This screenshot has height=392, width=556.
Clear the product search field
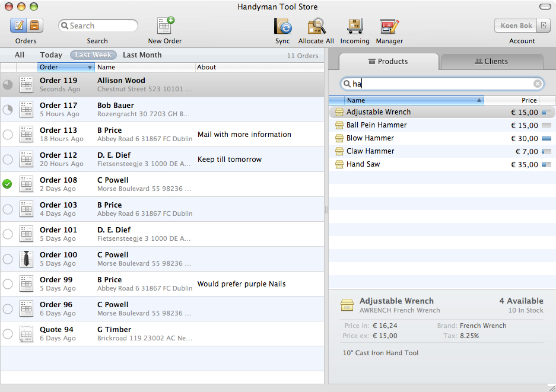point(537,84)
